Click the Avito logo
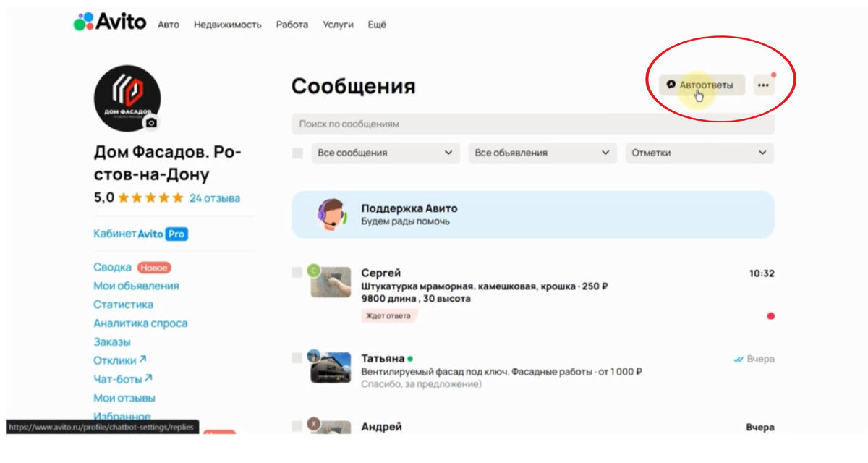 pos(109,22)
